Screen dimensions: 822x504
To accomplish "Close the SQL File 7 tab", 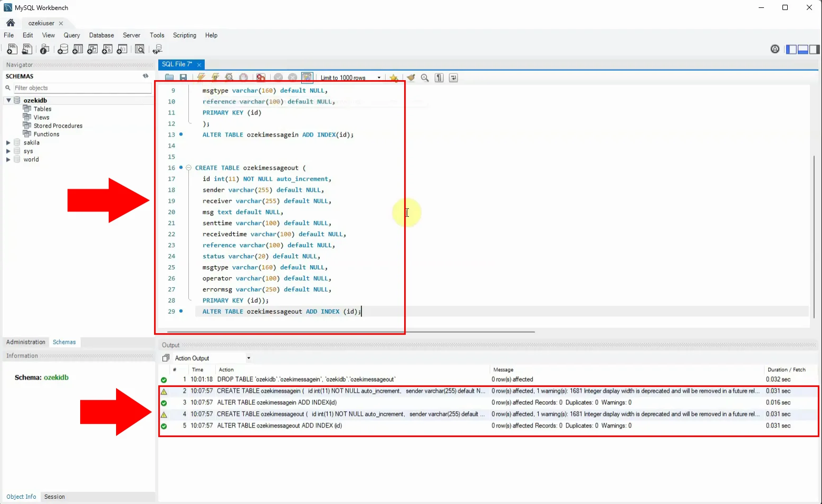I will click(199, 64).
